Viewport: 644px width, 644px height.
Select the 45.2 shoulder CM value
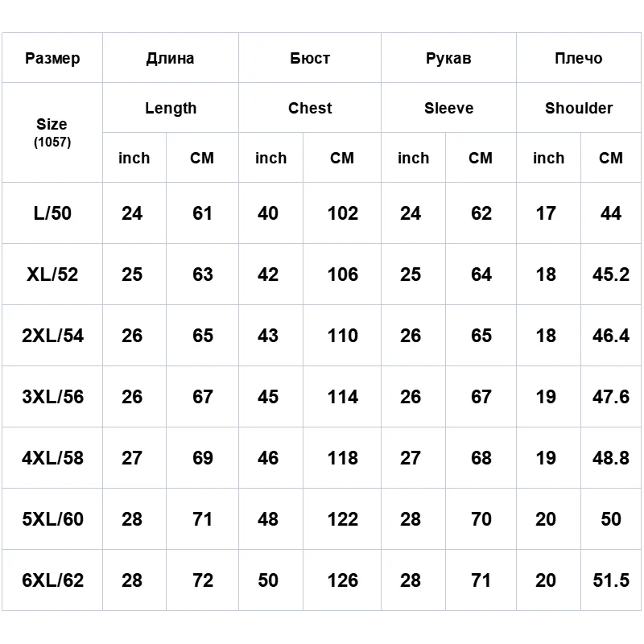coord(611,275)
